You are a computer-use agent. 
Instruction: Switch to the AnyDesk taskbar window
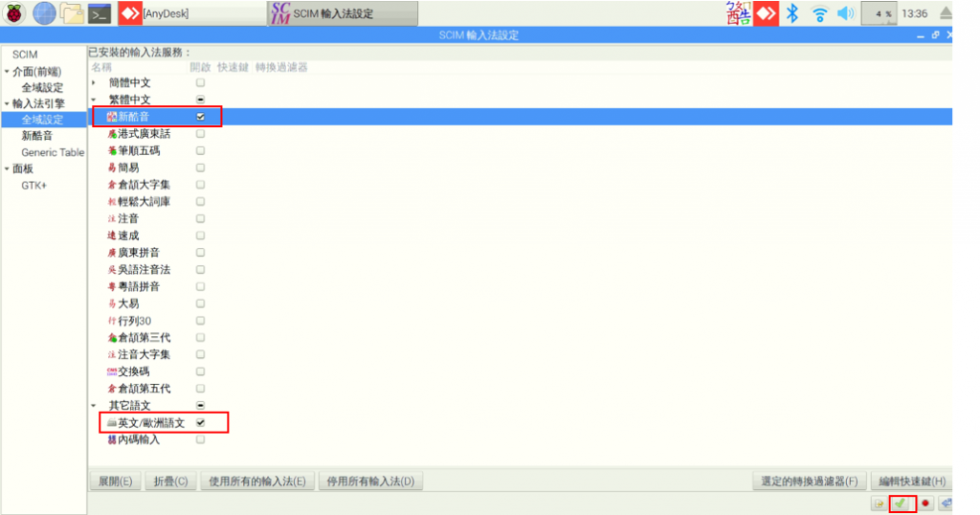(x=190, y=13)
